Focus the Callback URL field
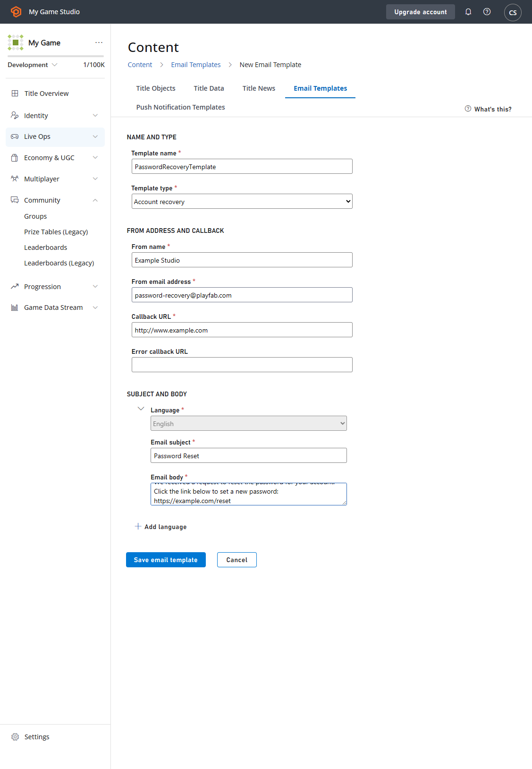The image size is (532, 769). [242, 330]
